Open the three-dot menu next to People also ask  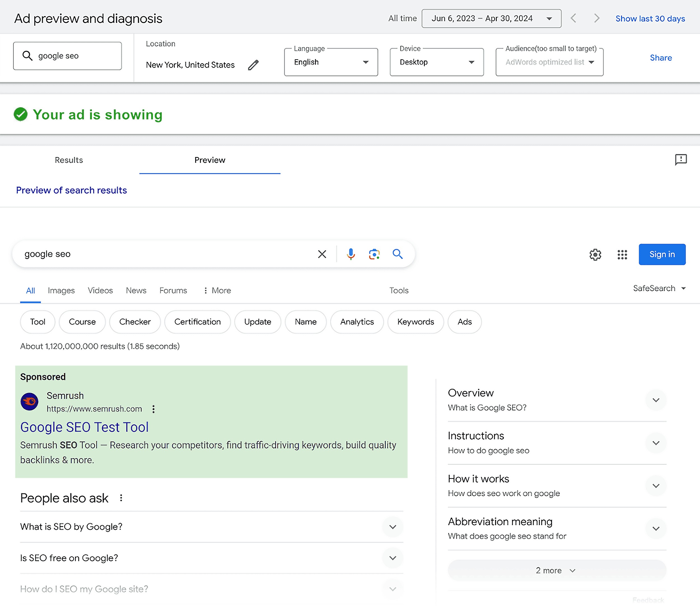[121, 498]
